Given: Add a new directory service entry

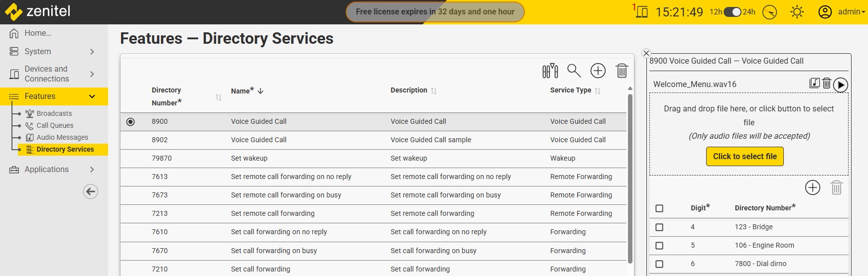Looking at the screenshot, I should 598,71.
